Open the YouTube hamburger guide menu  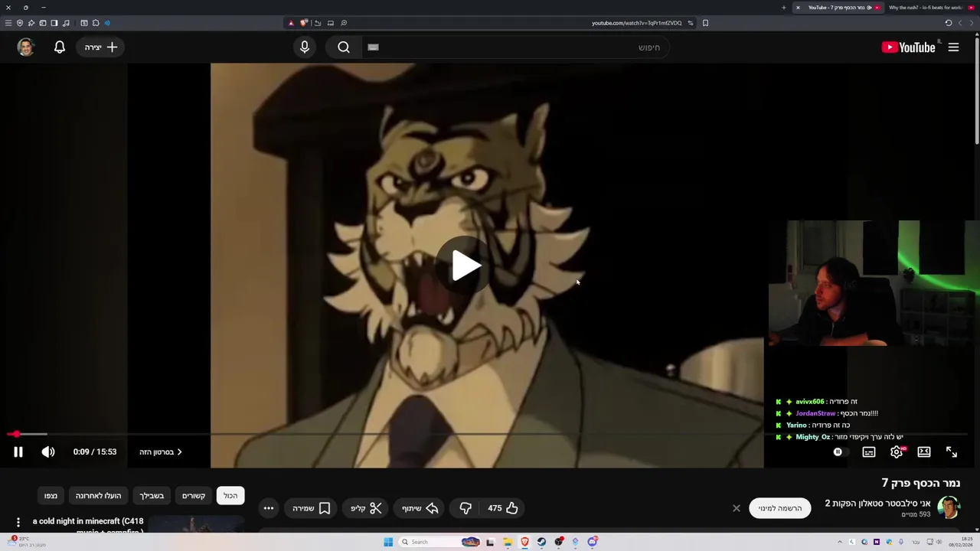pyautogui.click(x=954, y=47)
